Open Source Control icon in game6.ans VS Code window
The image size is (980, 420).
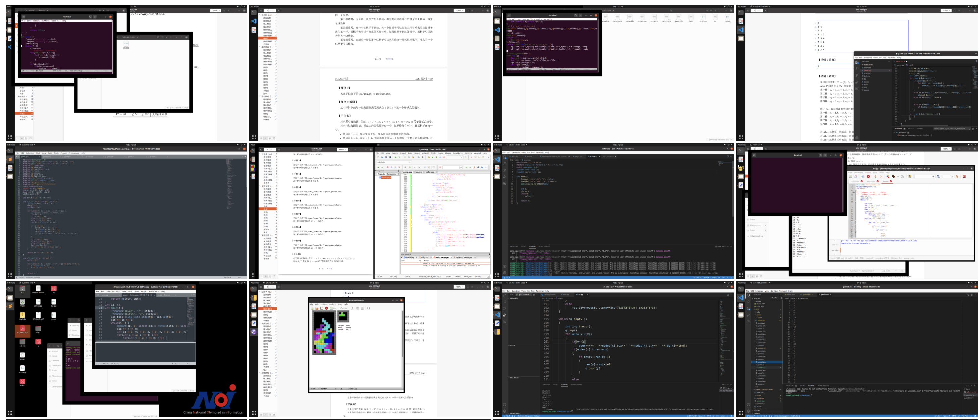(x=748, y=309)
